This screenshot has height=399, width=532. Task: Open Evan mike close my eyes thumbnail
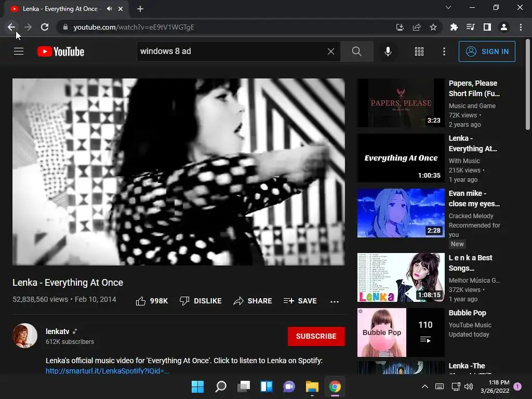(401, 213)
